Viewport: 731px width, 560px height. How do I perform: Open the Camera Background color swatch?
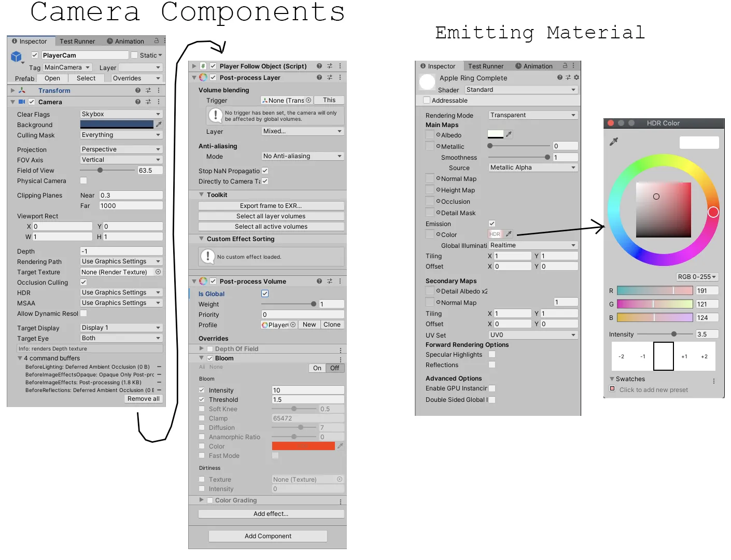tap(117, 124)
